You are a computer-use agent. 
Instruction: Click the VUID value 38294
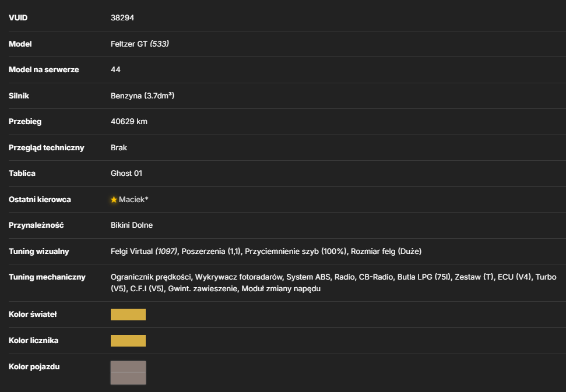[122, 17]
